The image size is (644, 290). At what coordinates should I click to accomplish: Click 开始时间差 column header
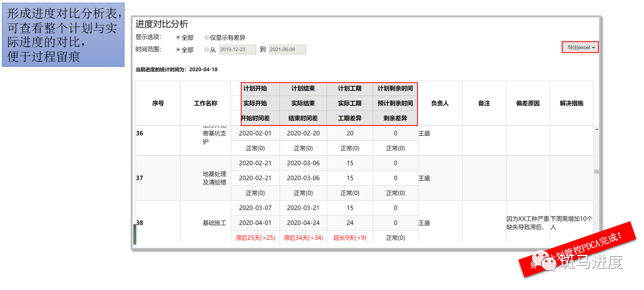coord(255,118)
